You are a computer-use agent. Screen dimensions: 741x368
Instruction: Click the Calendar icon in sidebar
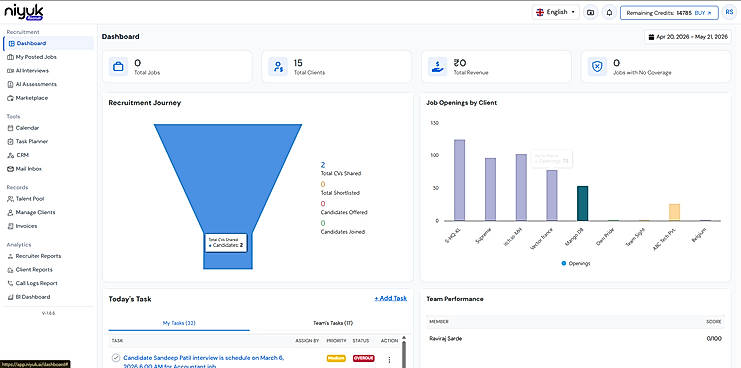11,128
